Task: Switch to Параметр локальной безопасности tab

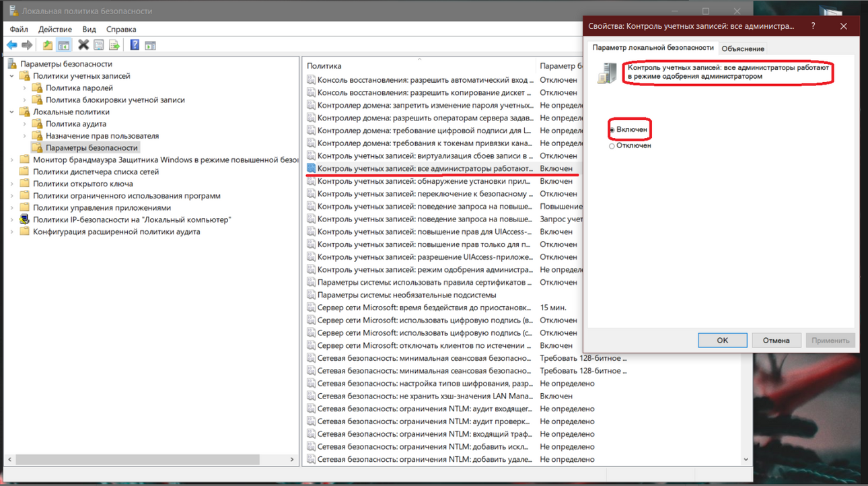Action: [x=653, y=48]
